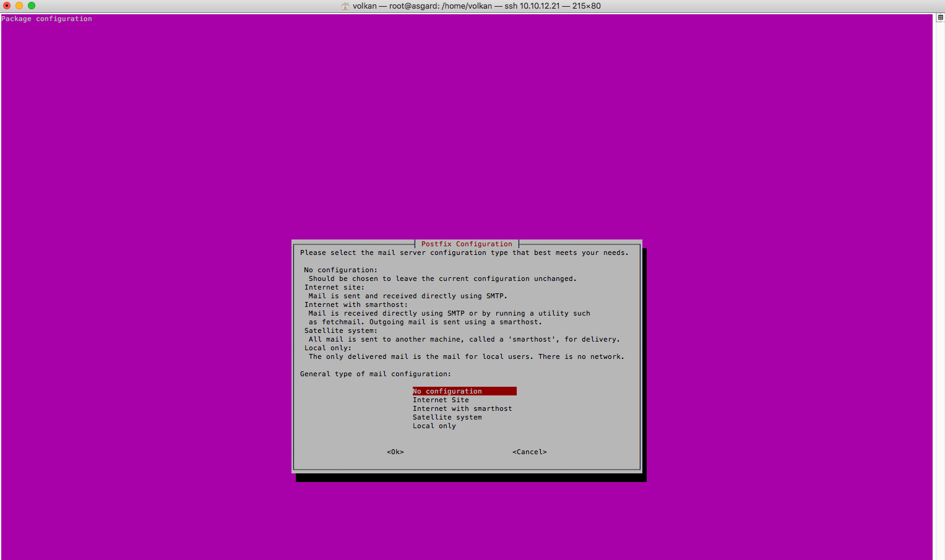
Task: Click the 'Satellite system:' description heading
Action: tap(340, 330)
